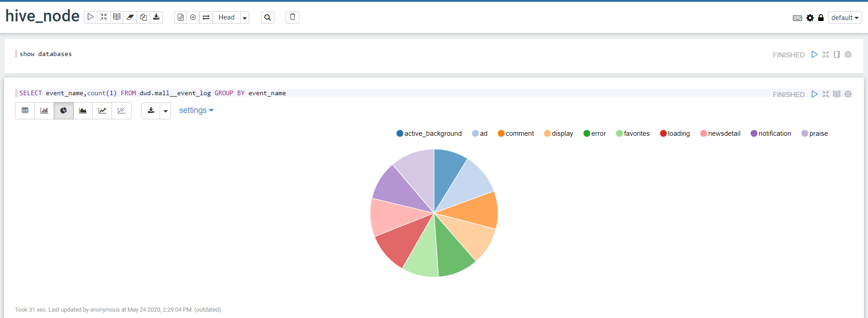The height and width of the screenshot is (318, 868).
Task: Open search code magnifier button
Action: click(267, 17)
